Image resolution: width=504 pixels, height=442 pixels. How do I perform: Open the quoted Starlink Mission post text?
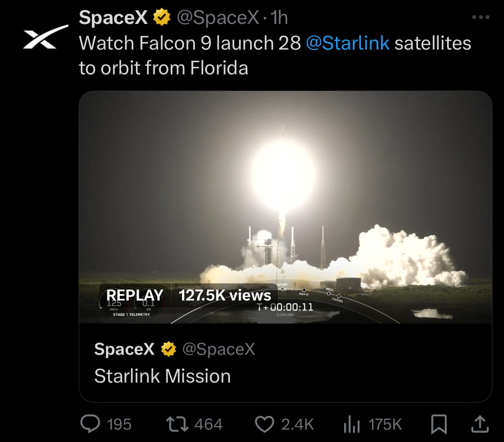coord(162,376)
